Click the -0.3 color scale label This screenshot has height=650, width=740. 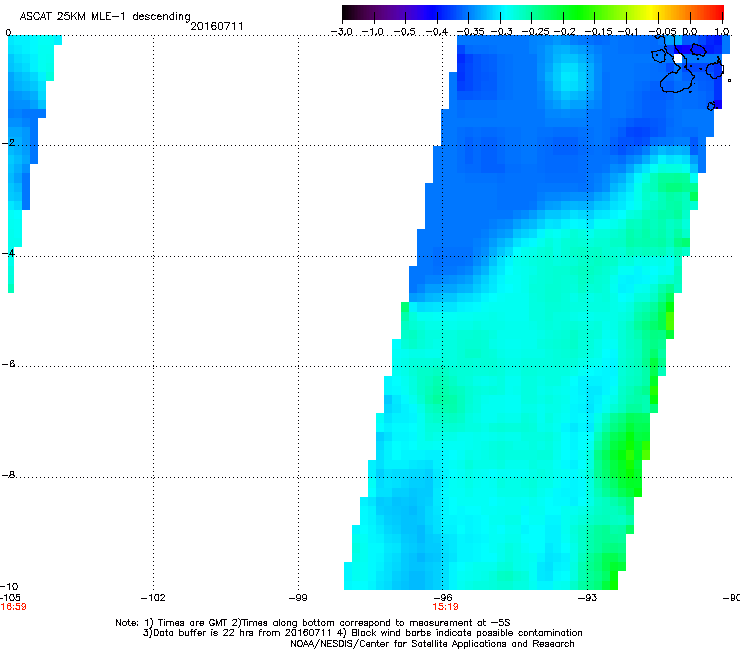(501, 32)
